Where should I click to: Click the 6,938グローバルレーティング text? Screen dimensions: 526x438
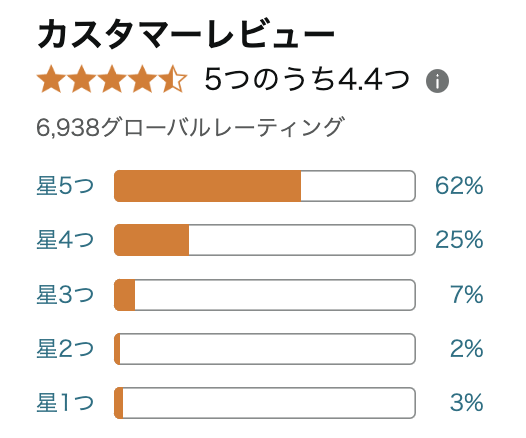[190, 127]
